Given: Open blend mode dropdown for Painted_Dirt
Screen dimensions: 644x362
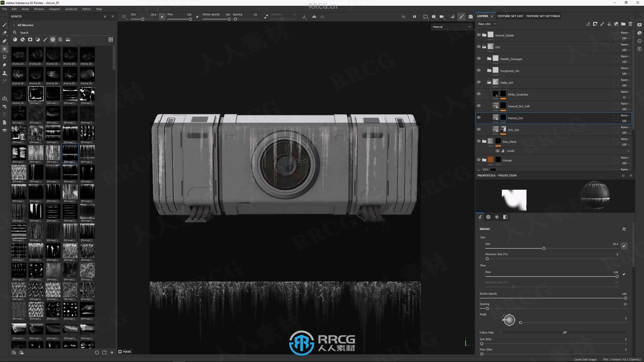Looking at the screenshot, I should tap(625, 115).
